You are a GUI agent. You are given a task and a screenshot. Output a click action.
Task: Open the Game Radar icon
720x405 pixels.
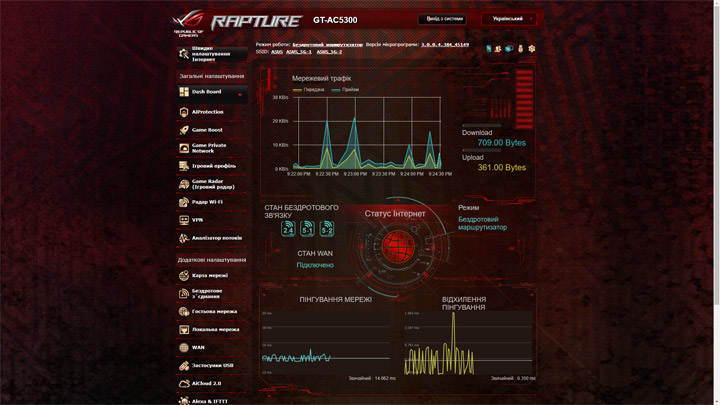click(x=184, y=184)
